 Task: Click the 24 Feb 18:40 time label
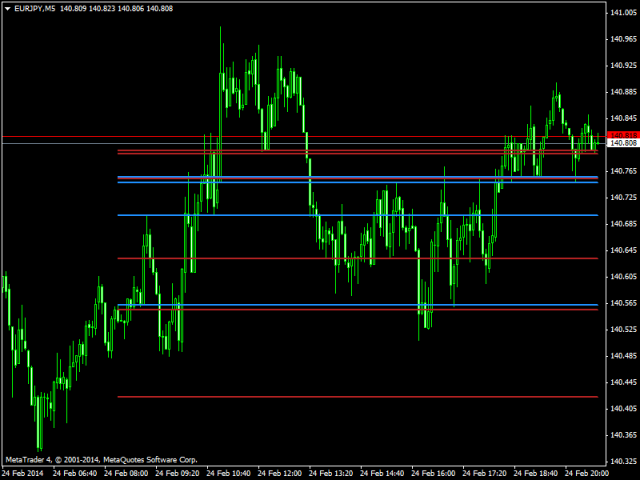[536, 473]
